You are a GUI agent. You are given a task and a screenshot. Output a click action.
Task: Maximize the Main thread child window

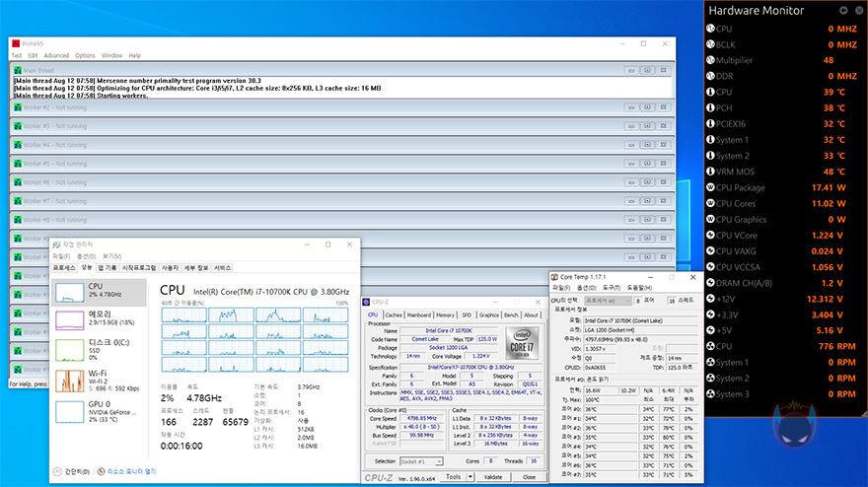point(647,70)
